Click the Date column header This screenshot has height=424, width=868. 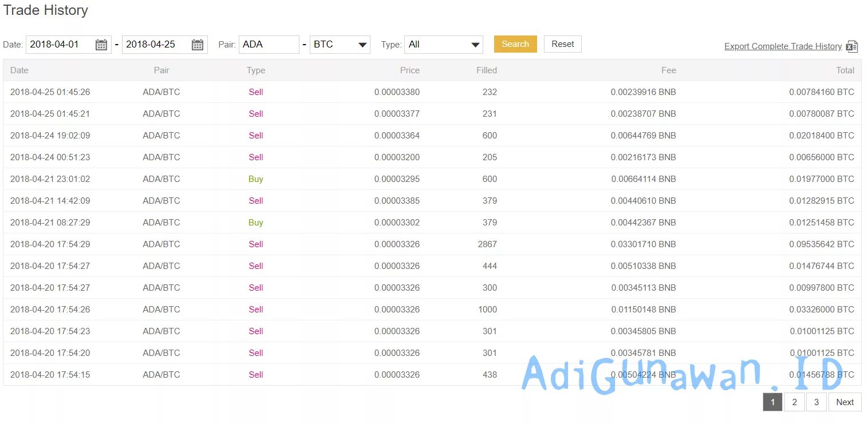(x=19, y=70)
